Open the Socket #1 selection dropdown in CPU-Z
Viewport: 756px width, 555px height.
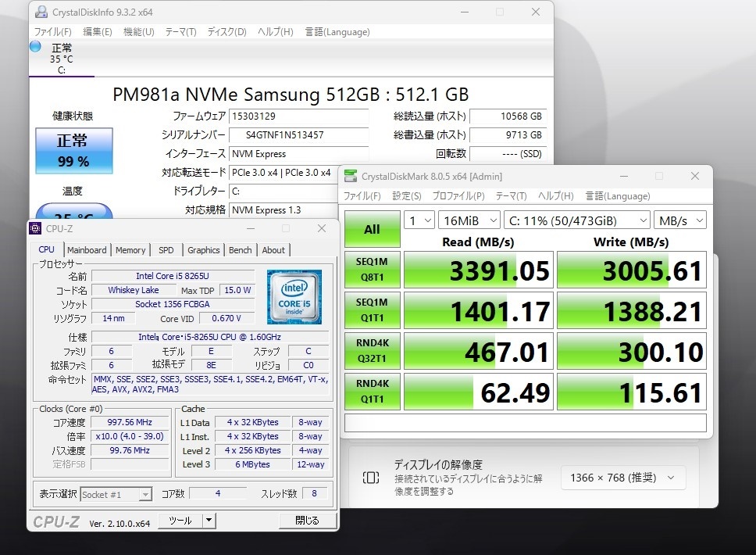tap(116, 494)
